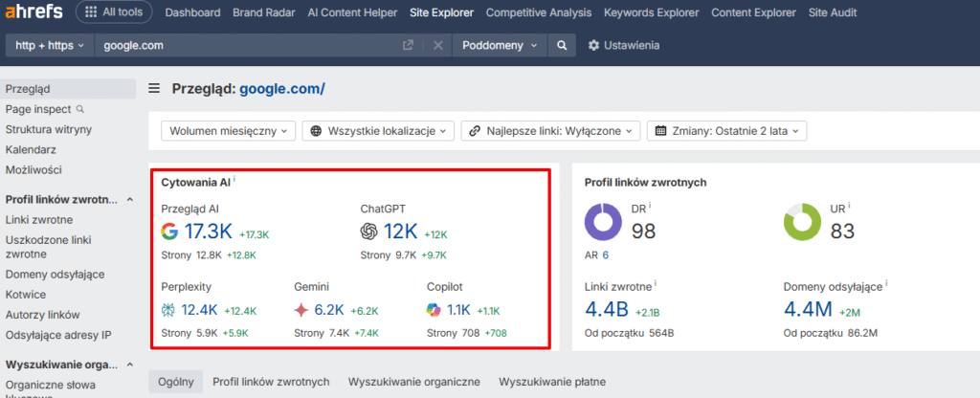
Task: Go to Dashboard
Action: (x=192, y=12)
